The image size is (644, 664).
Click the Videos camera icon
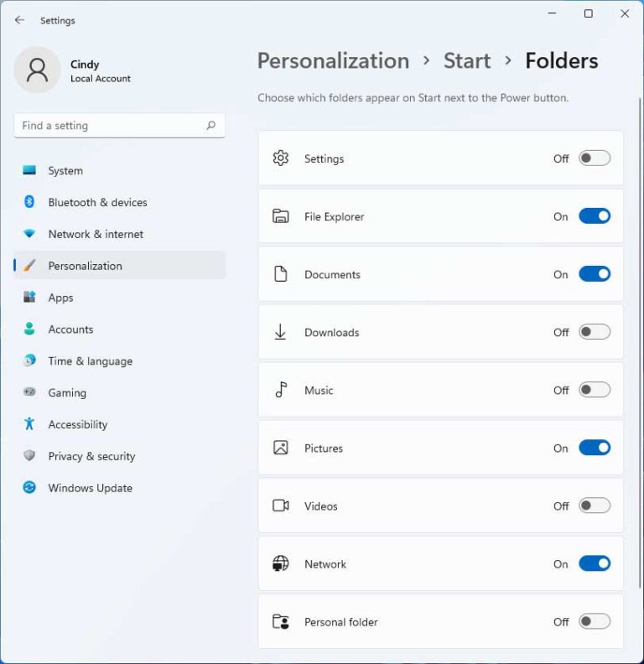[280, 506]
